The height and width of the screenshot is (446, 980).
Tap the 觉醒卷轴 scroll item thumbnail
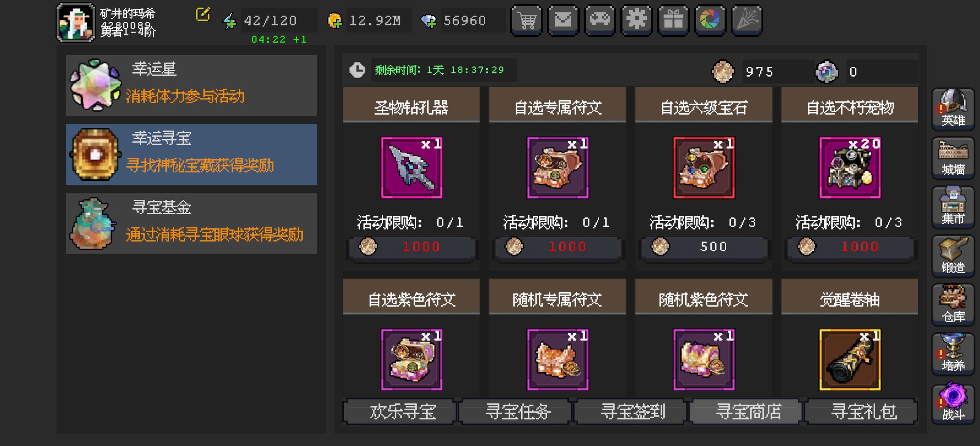pos(850,360)
